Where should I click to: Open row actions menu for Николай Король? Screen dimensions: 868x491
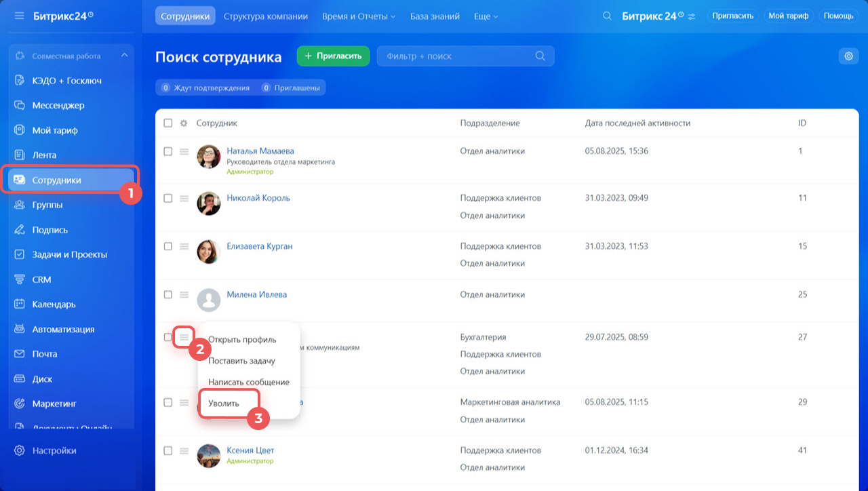point(184,198)
